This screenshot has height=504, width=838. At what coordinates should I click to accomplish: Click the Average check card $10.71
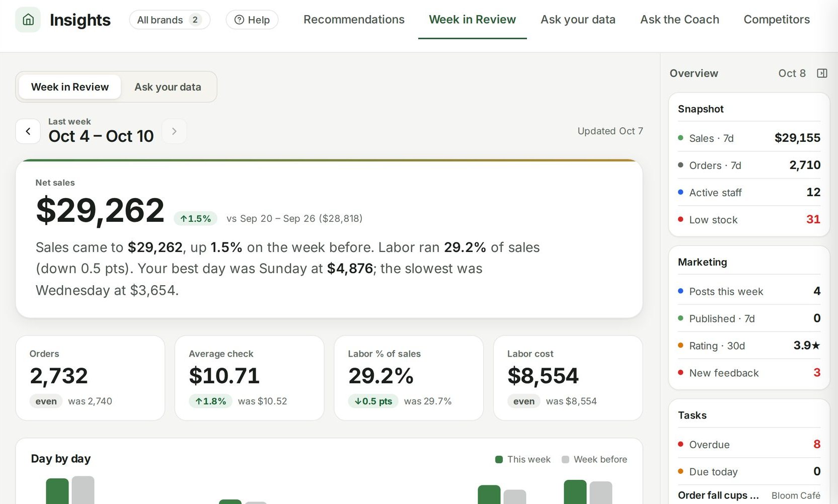coord(249,378)
